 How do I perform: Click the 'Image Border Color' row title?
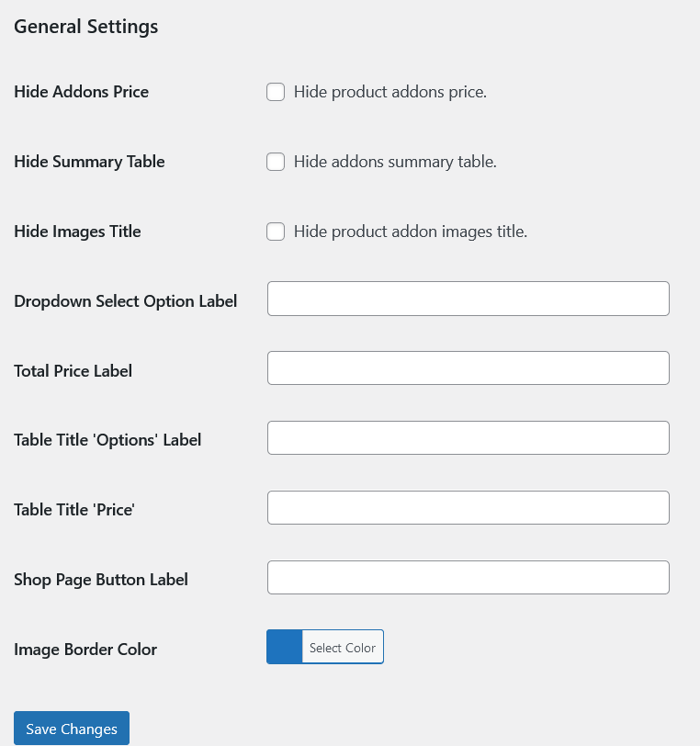click(x=85, y=650)
